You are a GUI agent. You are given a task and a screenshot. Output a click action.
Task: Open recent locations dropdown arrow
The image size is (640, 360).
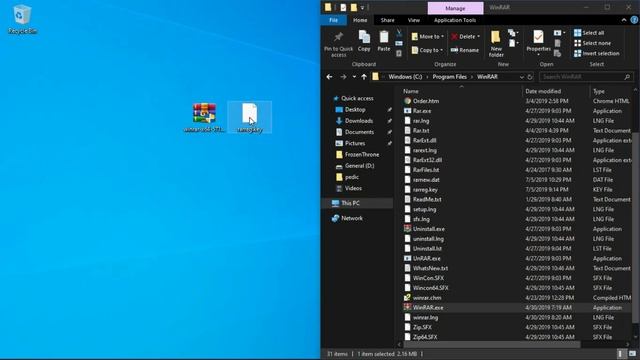coord(354,77)
